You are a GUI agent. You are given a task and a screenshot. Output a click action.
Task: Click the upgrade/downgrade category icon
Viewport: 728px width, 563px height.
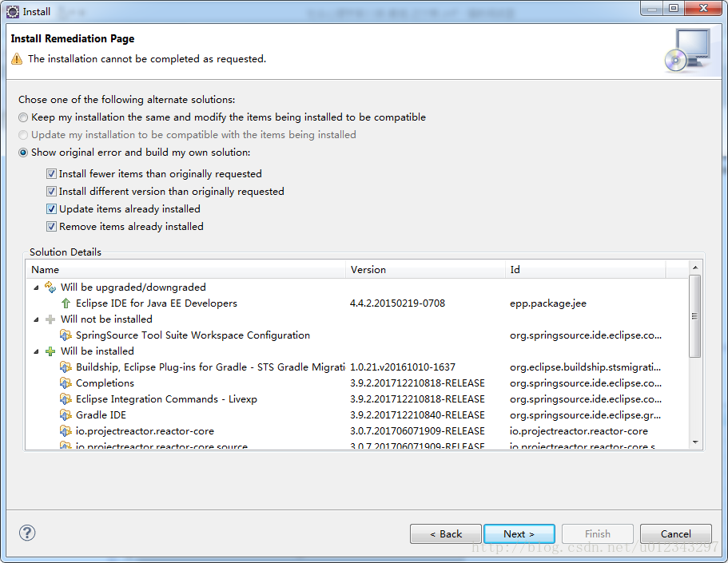(x=50, y=287)
